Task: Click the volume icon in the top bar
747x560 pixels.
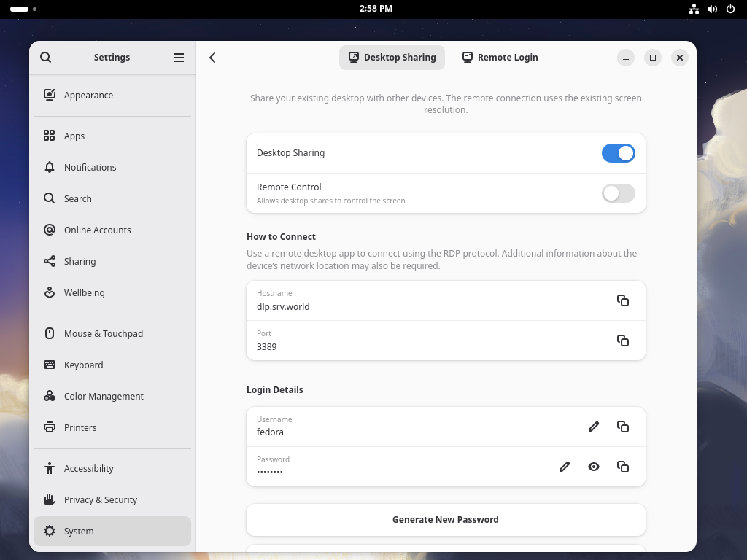Action: pos(712,9)
